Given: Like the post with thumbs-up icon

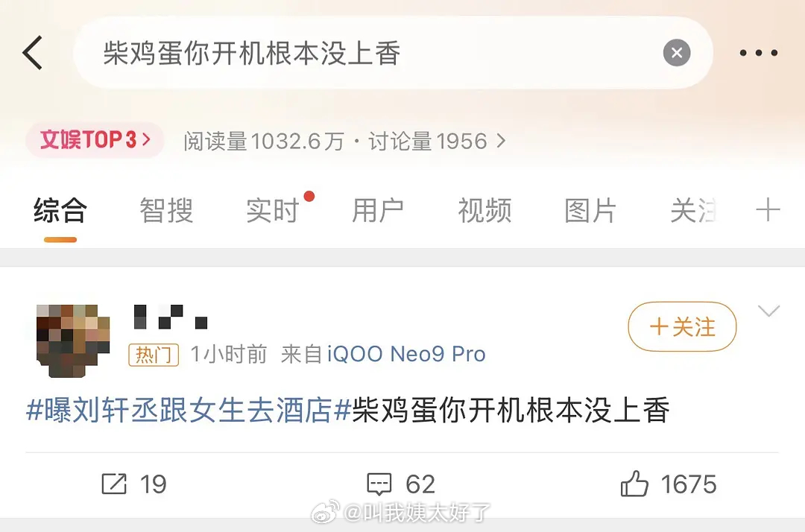Looking at the screenshot, I should (634, 484).
